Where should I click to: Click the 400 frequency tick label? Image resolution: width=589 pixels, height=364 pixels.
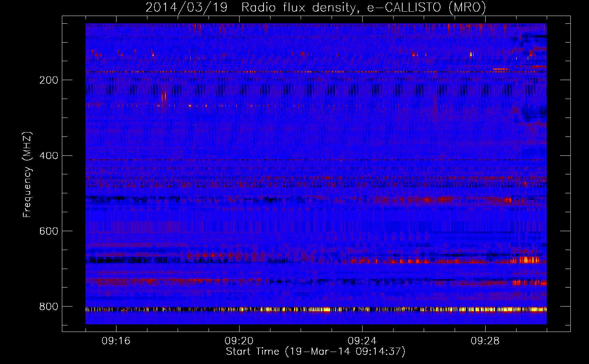pyautogui.click(x=49, y=156)
